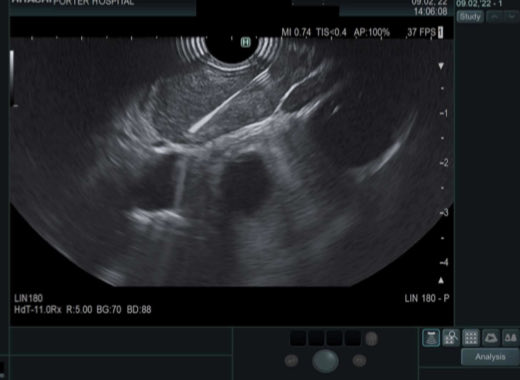
Task: Click the 'AP:100%' acoustic power value
Action: pos(372,32)
